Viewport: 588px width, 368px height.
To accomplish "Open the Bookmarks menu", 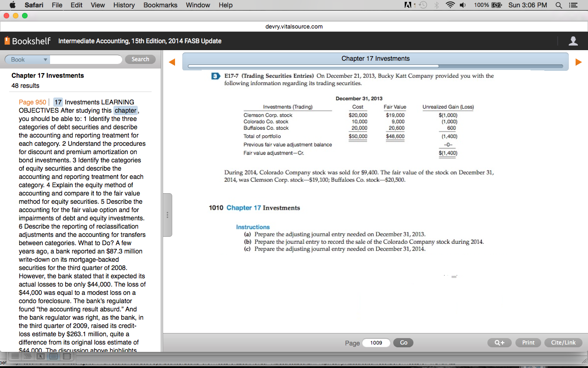I will click(x=160, y=5).
